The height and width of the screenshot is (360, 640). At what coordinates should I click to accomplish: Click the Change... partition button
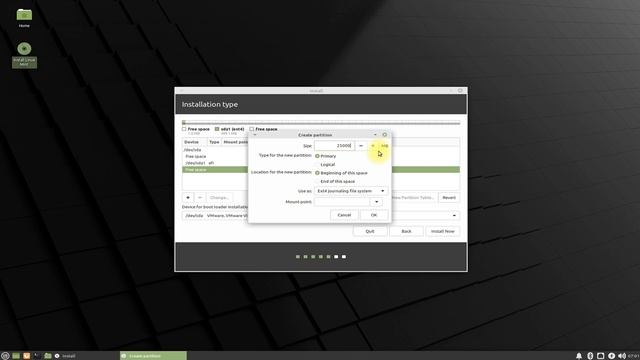[219, 198]
